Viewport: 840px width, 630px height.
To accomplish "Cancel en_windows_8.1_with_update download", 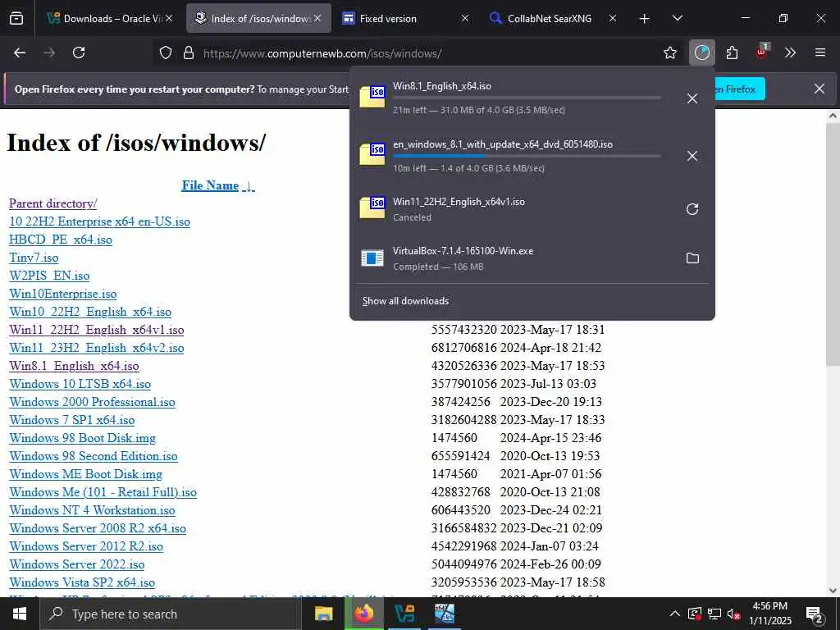I will 692,156.
